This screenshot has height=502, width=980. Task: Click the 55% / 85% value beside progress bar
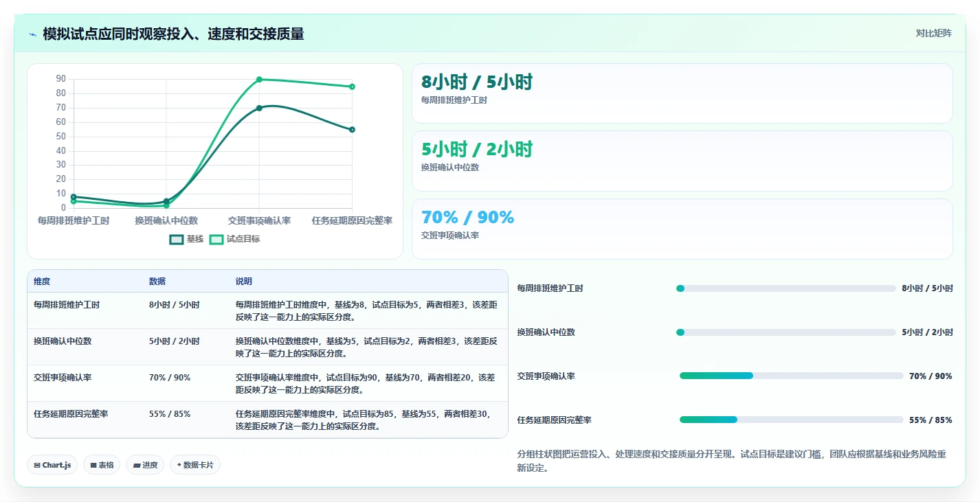pos(931,420)
